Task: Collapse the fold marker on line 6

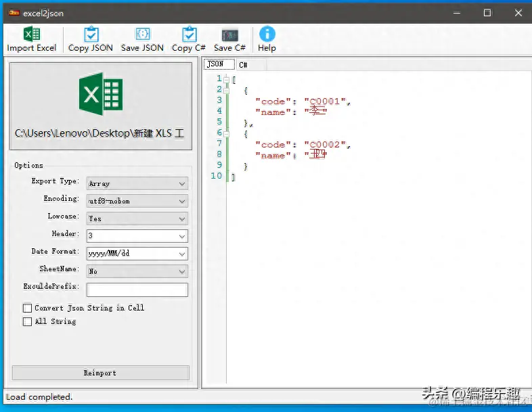Action: pos(226,134)
